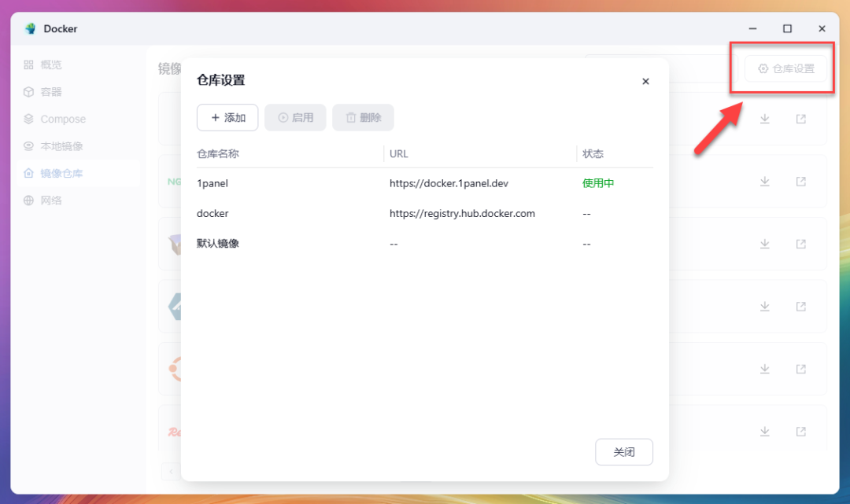Image resolution: width=850 pixels, height=504 pixels.
Task: Click the 关闭 button at dialog bottom
Action: 624,452
